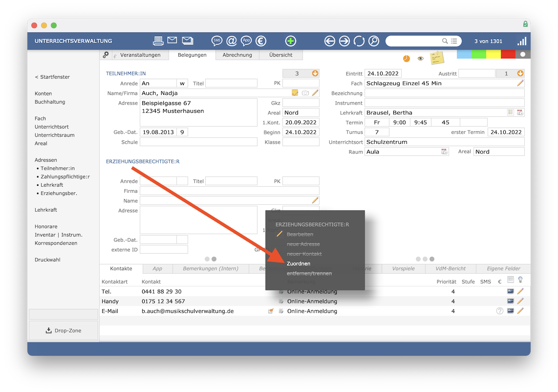The height and width of the screenshot is (392, 558).
Task: Choose Zuordnen in the popup menu
Action: pyautogui.click(x=299, y=263)
